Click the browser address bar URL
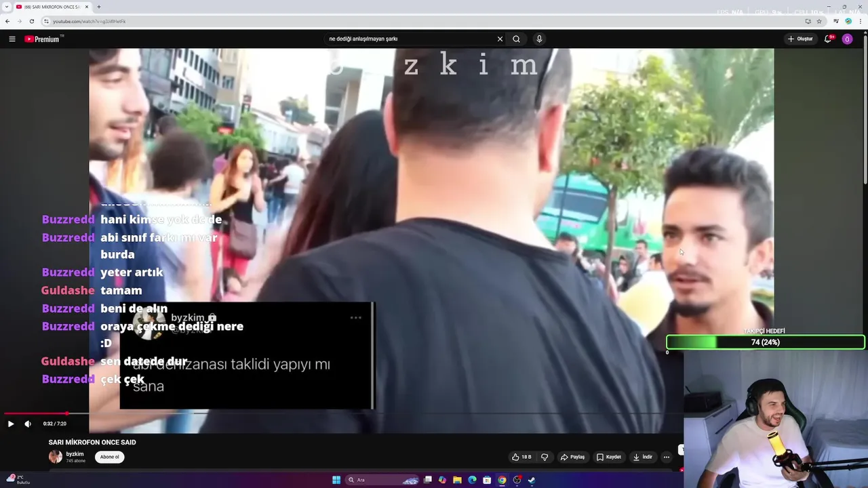 click(x=90, y=21)
